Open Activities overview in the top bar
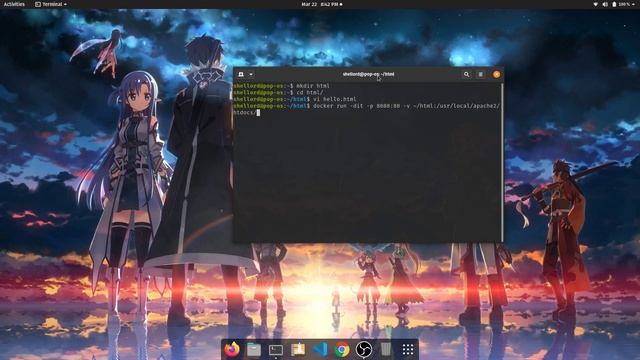 click(x=14, y=4)
